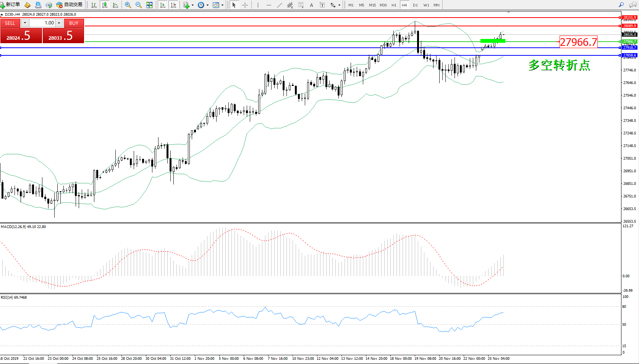The height and width of the screenshot is (364, 639).
Task: Open the search magnifier at top right
Action: click(x=621, y=5)
